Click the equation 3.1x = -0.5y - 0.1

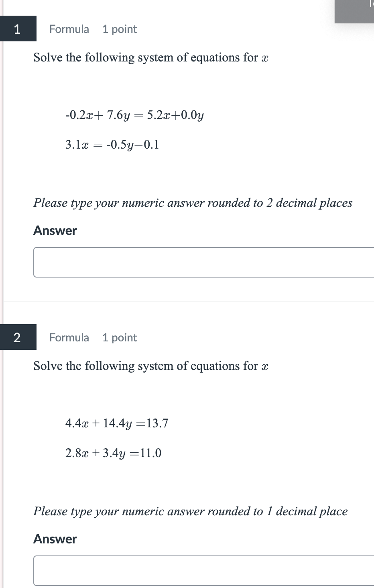point(112,145)
